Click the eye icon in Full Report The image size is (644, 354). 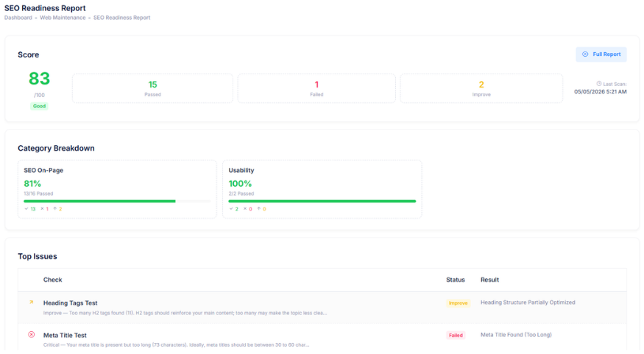point(585,54)
